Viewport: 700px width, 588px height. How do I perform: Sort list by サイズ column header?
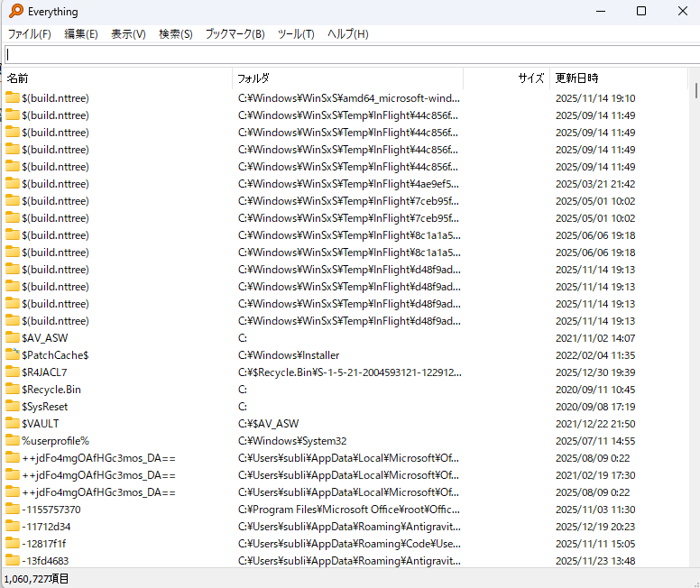pyautogui.click(x=507, y=78)
